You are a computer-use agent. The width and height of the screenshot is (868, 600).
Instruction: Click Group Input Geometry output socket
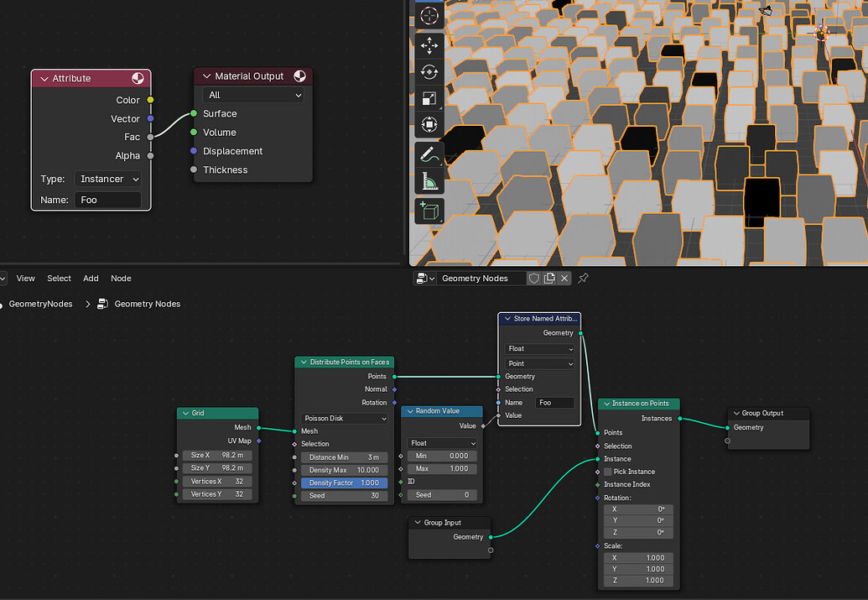491,537
